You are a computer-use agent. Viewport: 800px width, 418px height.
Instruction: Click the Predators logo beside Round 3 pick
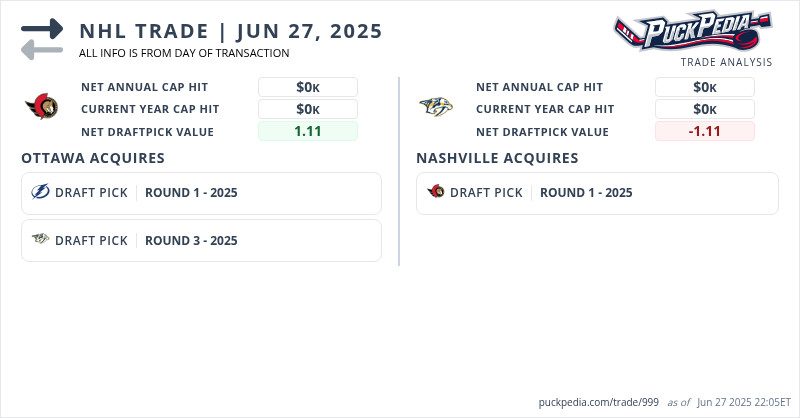tap(41, 240)
